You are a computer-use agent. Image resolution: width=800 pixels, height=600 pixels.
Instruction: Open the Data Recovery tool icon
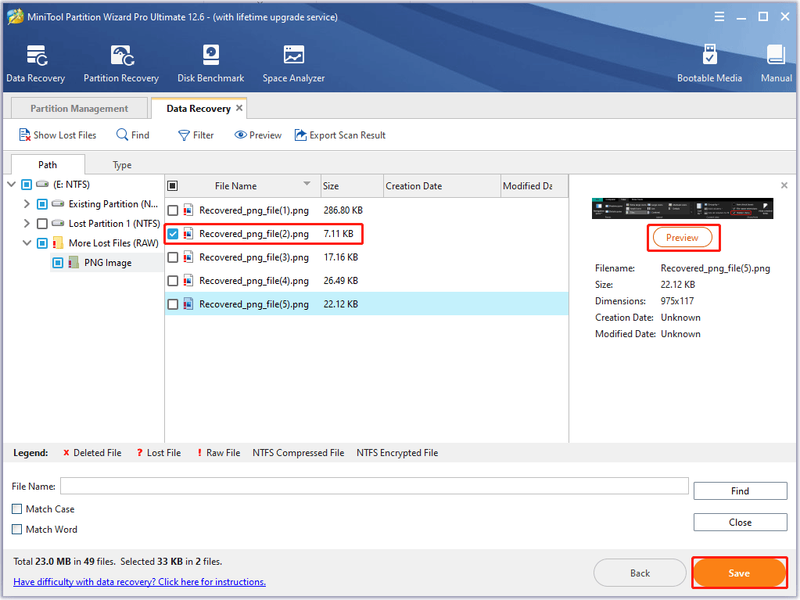pyautogui.click(x=36, y=56)
